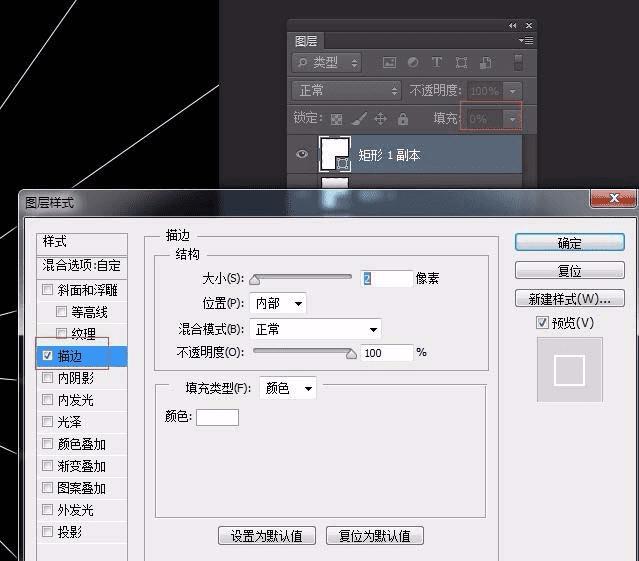The height and width of the screenshot is (561, 639).
Task: Click the 大小 slider handle
Action: (x=255, y=279)
